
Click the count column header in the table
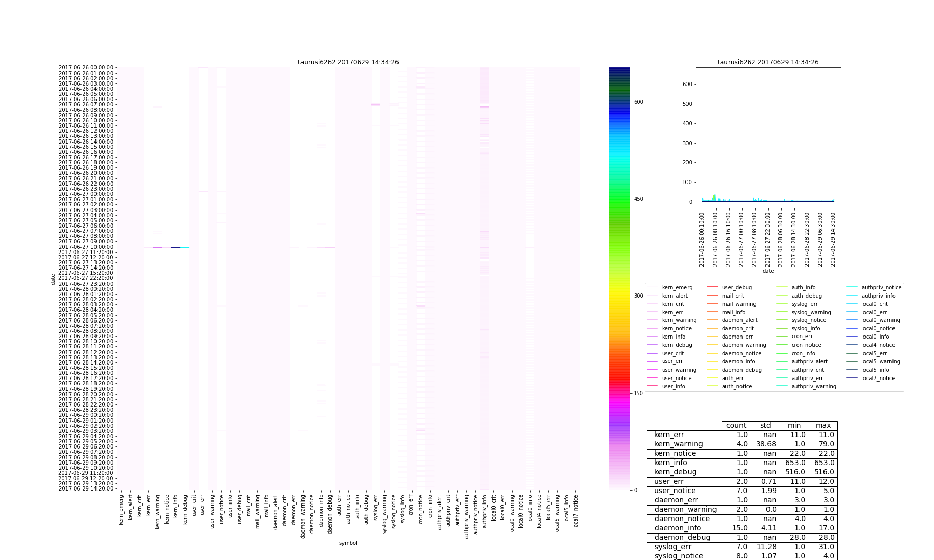coord(736,426)
